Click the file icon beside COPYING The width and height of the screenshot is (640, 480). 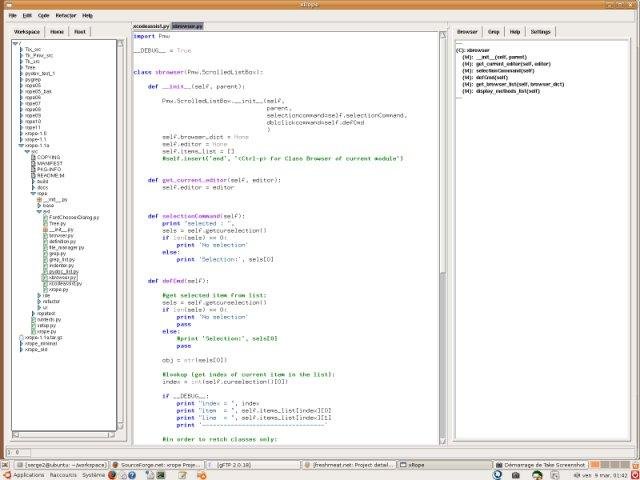[34, 157]
